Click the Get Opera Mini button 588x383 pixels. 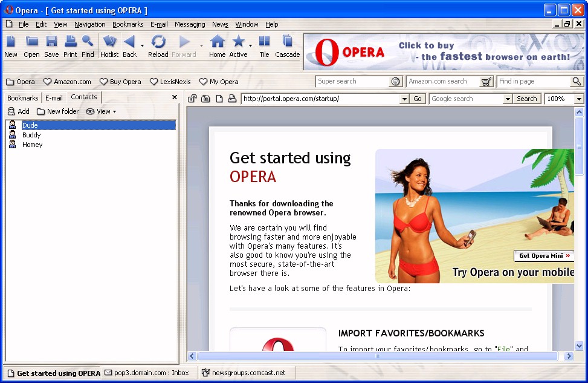(544, 256)
